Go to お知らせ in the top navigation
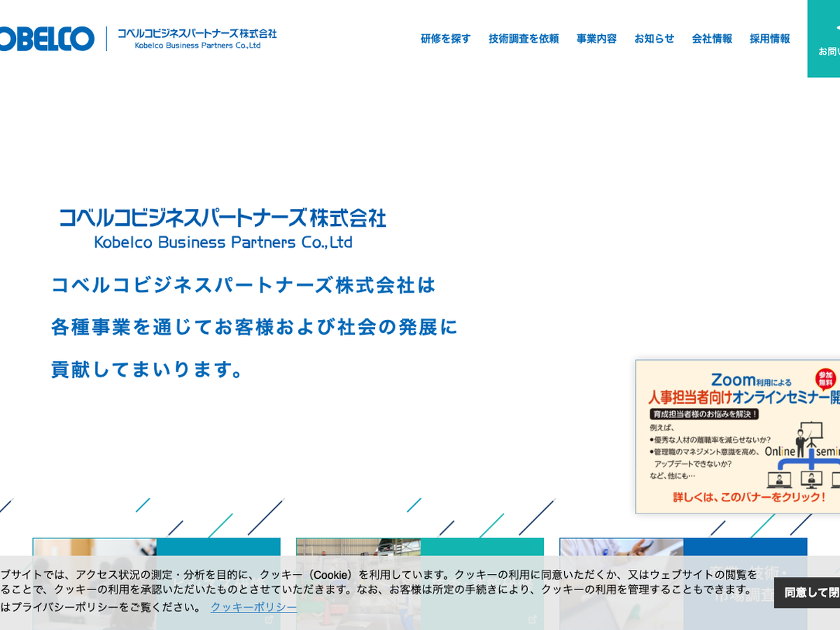Image resolution: width=840 pixels, height=630 pixels. [x=654, y=38]
